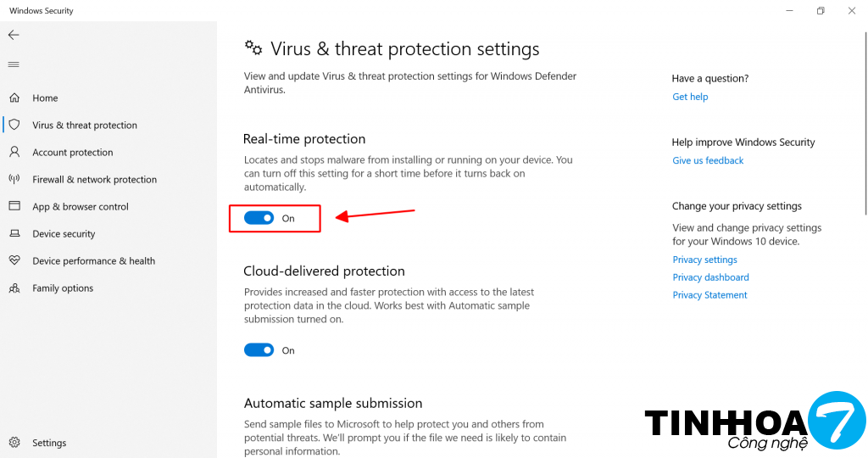
Task: Click the App & browser control icon
Action: pos(14,207)
